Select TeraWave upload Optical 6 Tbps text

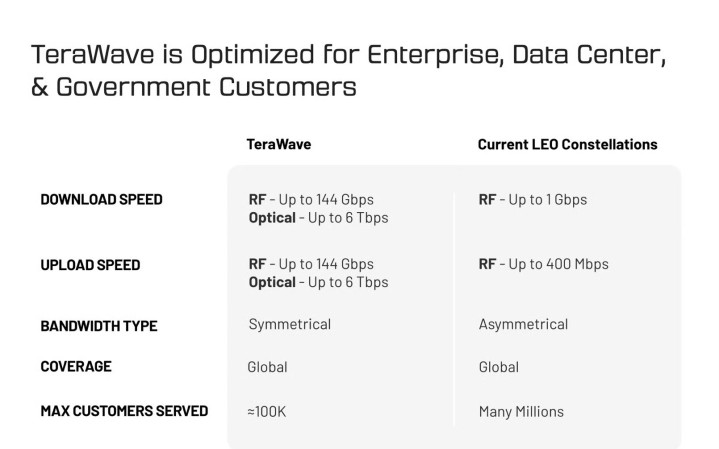pyautogui.click(x=318, y=282)
